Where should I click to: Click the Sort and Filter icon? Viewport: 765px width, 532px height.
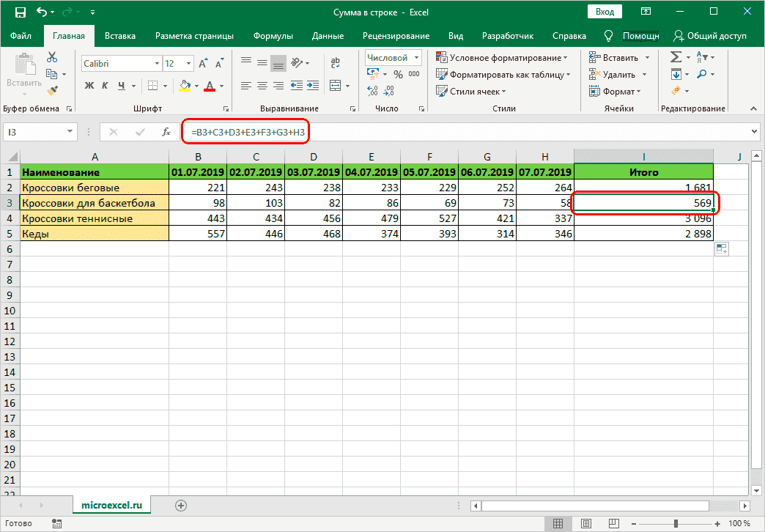point(701,56)
